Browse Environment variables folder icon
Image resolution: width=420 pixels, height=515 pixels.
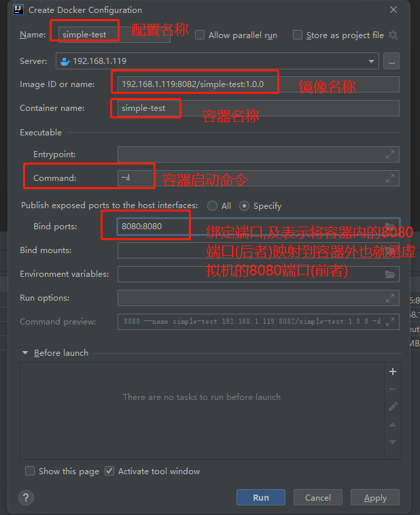[x=390, y=274]
